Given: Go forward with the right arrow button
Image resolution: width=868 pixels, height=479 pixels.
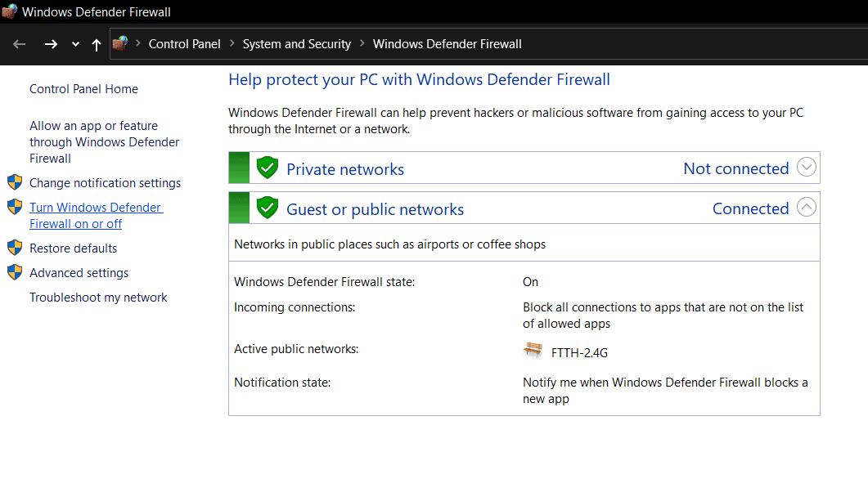Looking at the screenshot, I should [x=51, y=44].
